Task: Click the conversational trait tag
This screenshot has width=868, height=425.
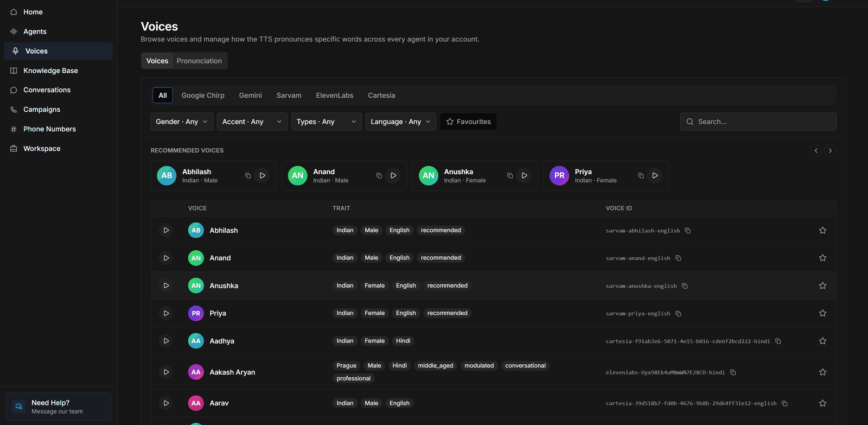Action: click(x=525, y=366)
